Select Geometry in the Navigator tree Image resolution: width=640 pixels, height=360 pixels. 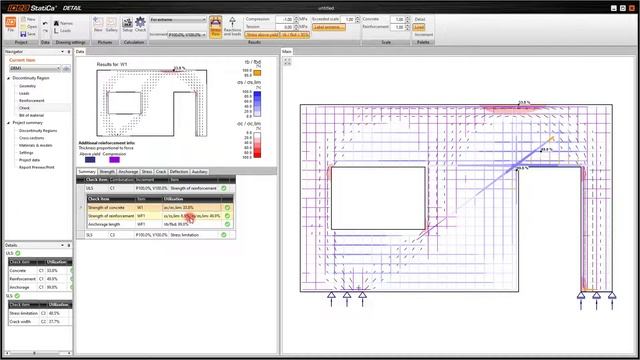point(27,86)
